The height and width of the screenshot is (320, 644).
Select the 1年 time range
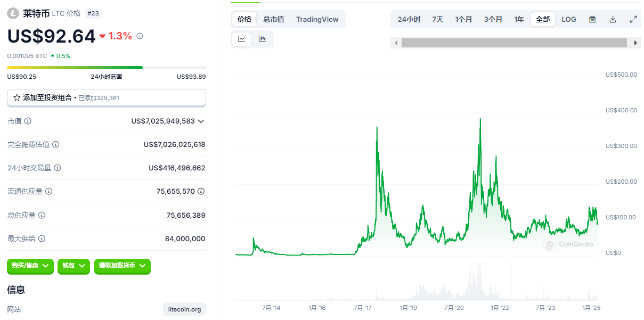tap(519, 19)
